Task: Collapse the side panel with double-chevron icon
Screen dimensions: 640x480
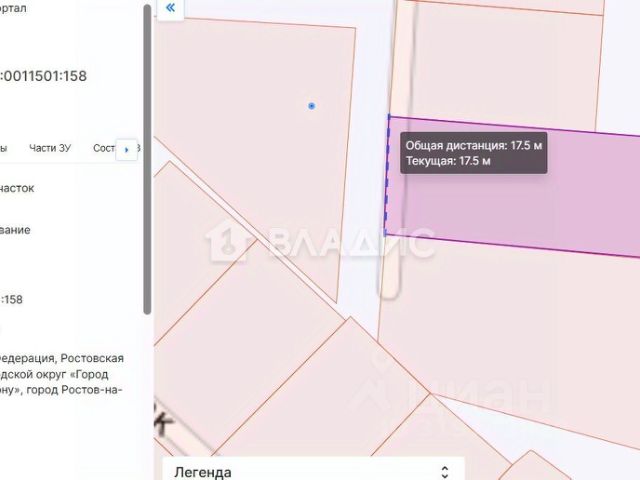Action: (x=170, y=7)
